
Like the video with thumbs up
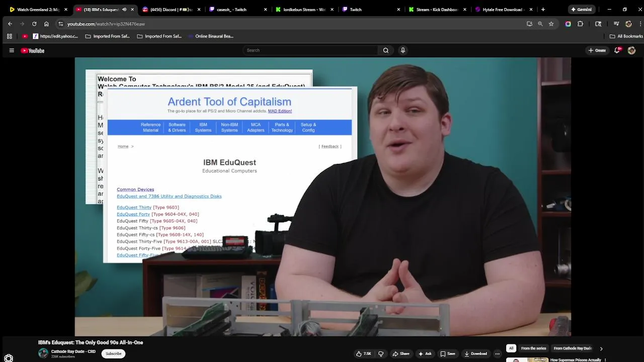coord(364,353)
